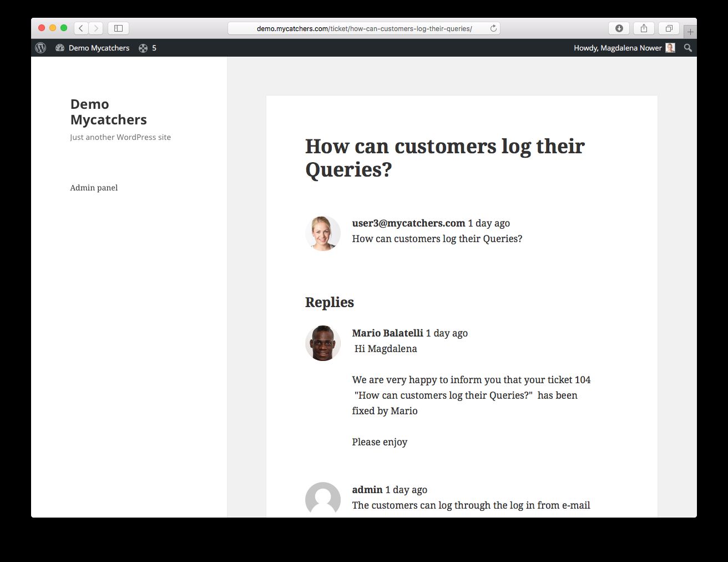The width and height of the screenshot is (728, 562).
Task: Click Magdalena Nower's small admin bar avatar
Action: click(670, 48)
